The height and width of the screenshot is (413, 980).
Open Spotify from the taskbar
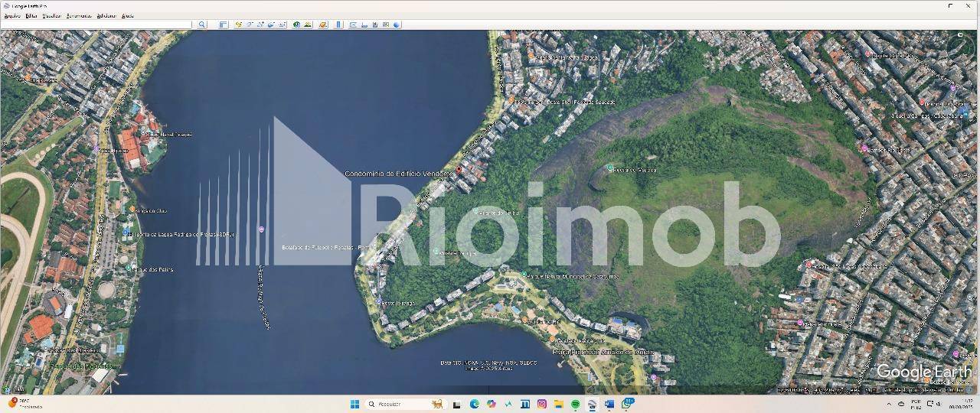(x=575, y=404)
